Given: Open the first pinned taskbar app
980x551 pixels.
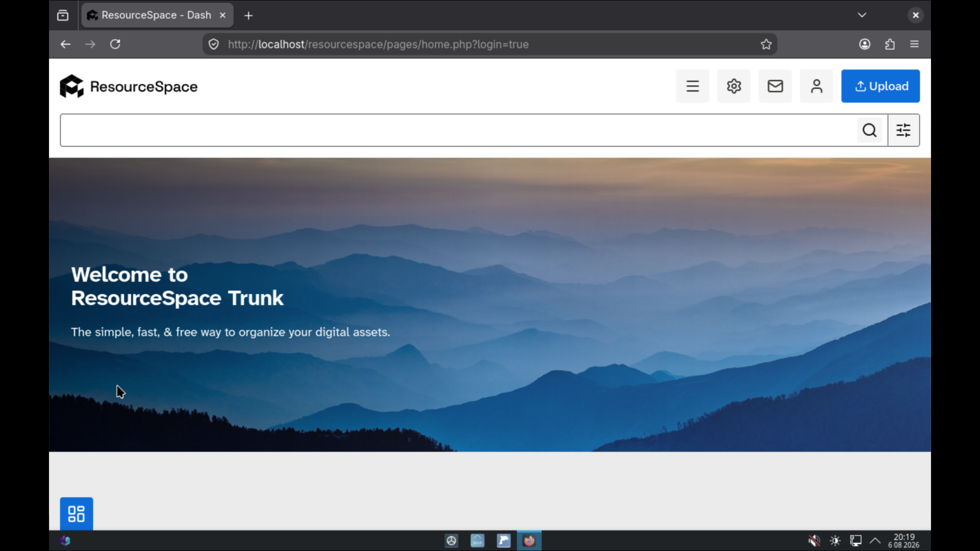Looking at the screenshot, I should point(451,541).
